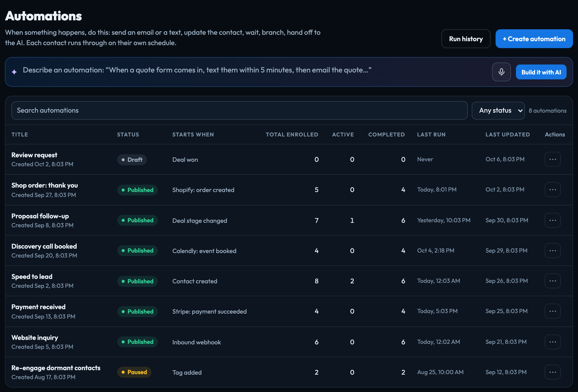The width and height of the screenshot is (578, 392).
Task: Sort by the Title column header
Action: [20, 134]
